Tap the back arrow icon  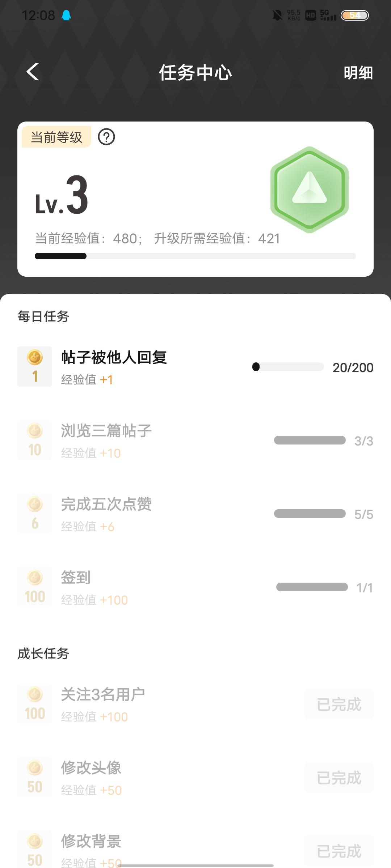[x=33, y=72]
